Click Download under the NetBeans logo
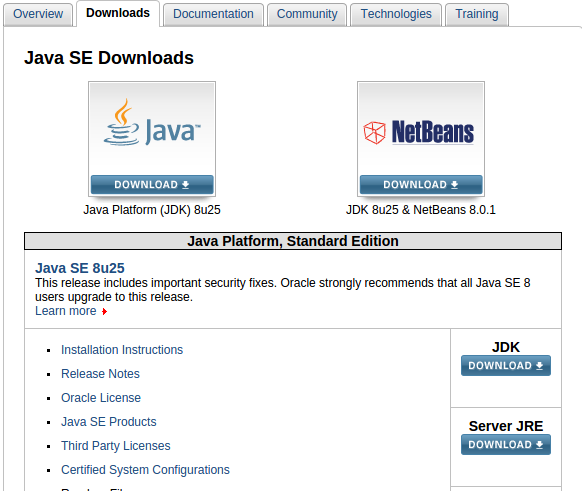Screen dimensions: 582x491 pyautogui.click(x=421, y=184)
